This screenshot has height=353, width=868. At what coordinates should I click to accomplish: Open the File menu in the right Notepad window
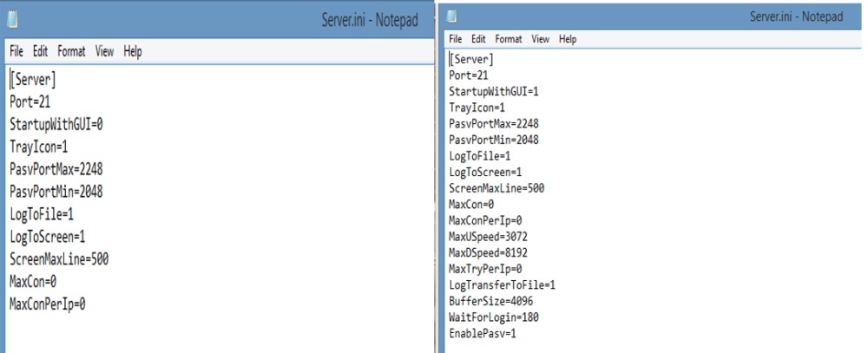(454, 39)
